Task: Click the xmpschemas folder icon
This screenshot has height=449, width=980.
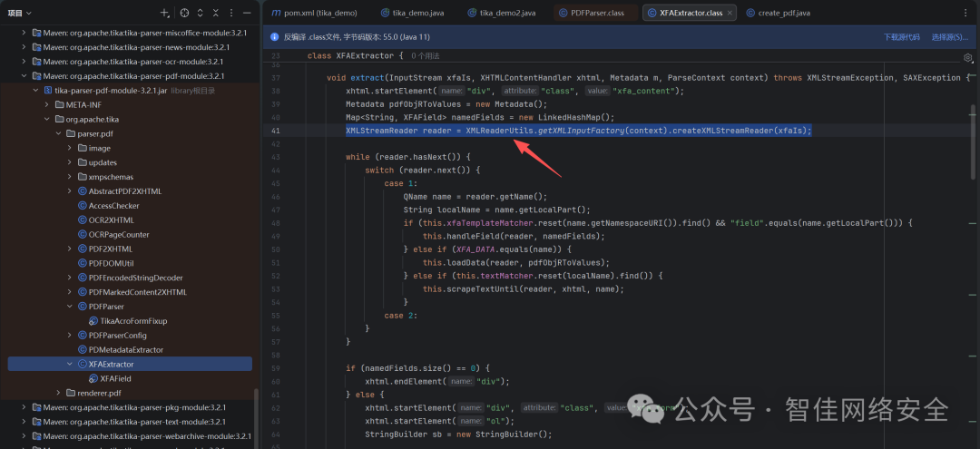Action: click(82, 177)
